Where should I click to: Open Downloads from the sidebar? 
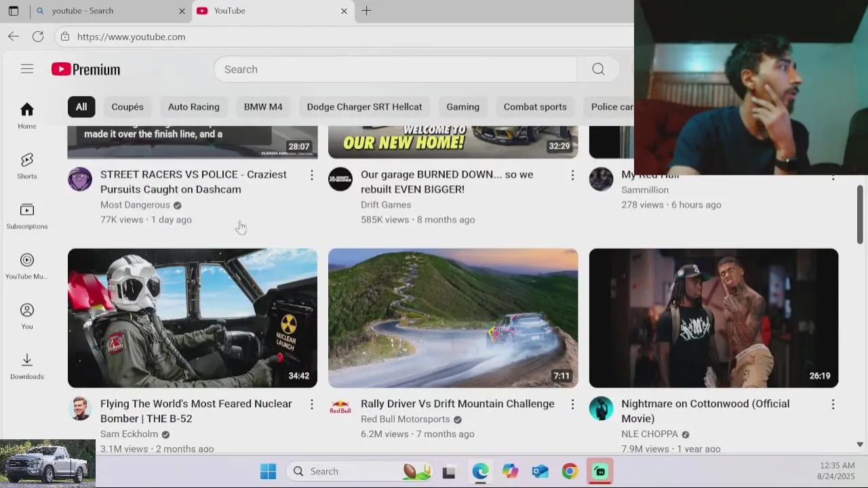(27, 367)
